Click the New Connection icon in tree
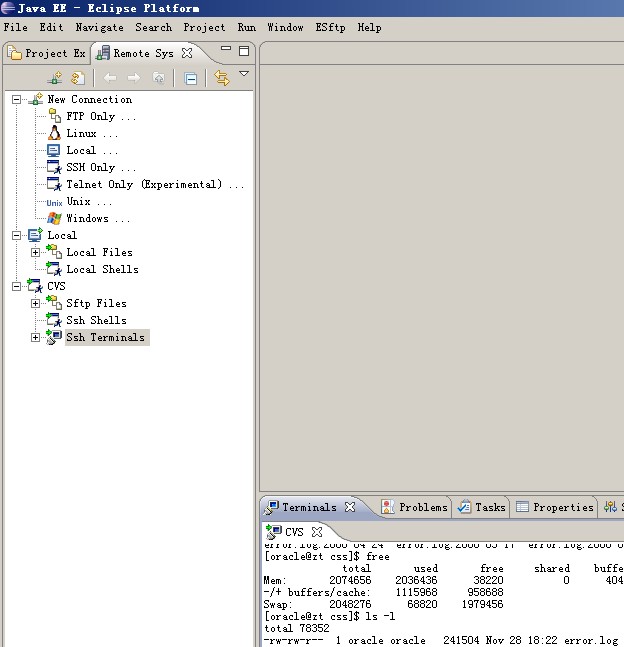Viewport: 624px width, 647px height. pos(36,99)
